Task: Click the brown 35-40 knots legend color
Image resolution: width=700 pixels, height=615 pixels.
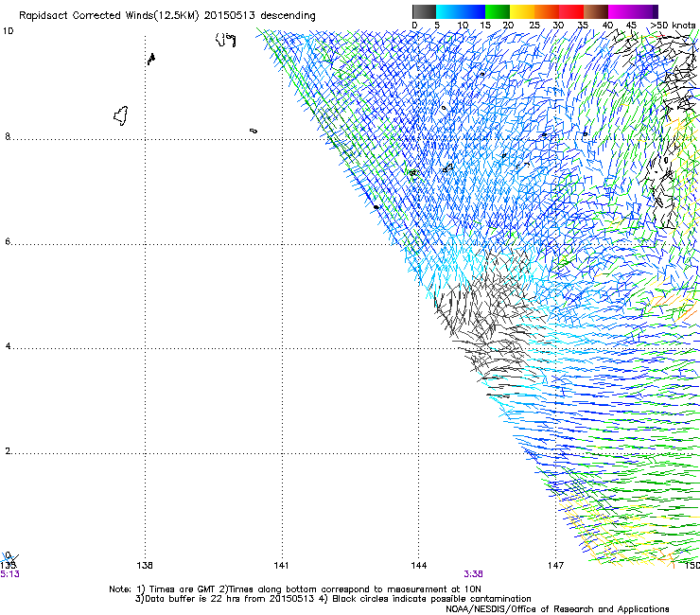Action: [596, 11]
